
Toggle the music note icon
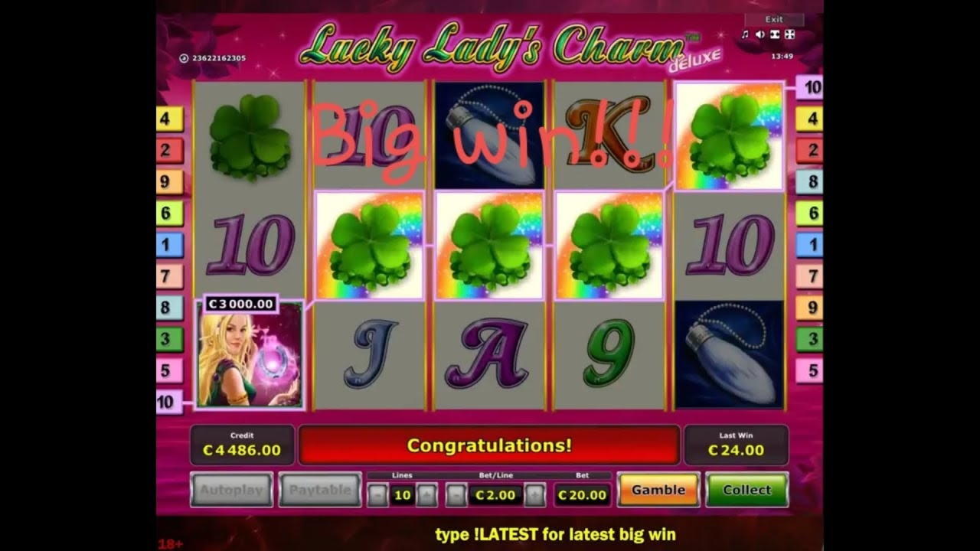point(745,34)
